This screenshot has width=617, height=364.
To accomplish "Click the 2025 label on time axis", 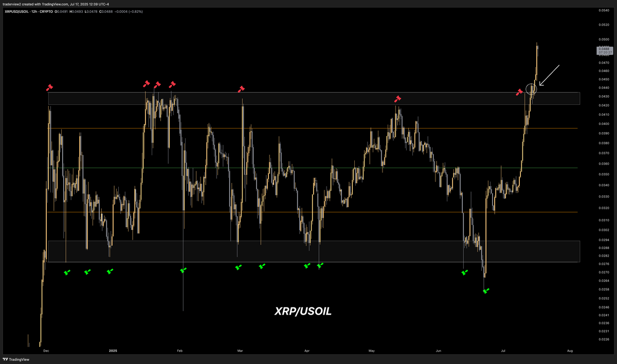I will [x=114, y=351].
